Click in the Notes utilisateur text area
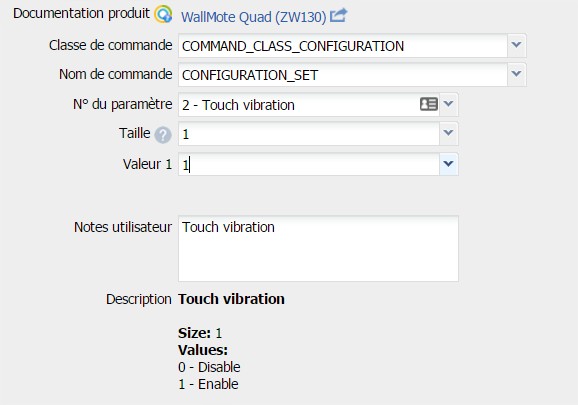578x405 pixels. [x=318, y=249]
